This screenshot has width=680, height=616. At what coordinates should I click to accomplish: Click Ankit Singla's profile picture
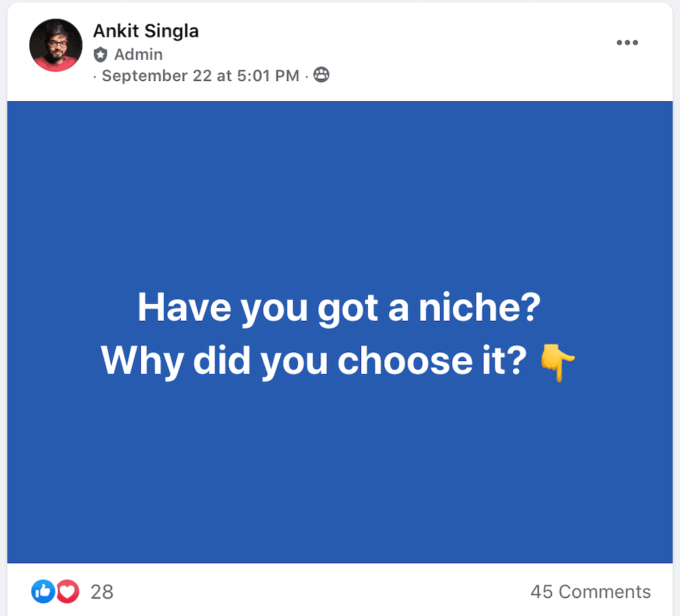56,45
